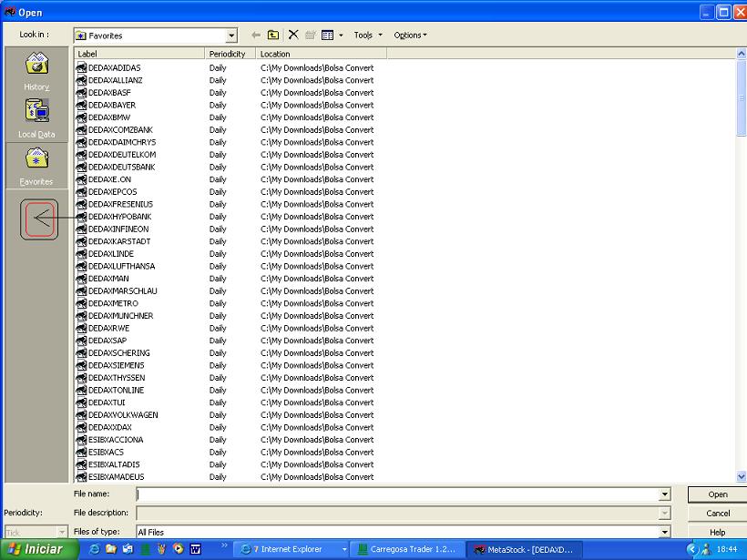Select DEDAXALLIANZ in the list
Image resolution: width=747 pixels, height=560 pixels.
116,80
